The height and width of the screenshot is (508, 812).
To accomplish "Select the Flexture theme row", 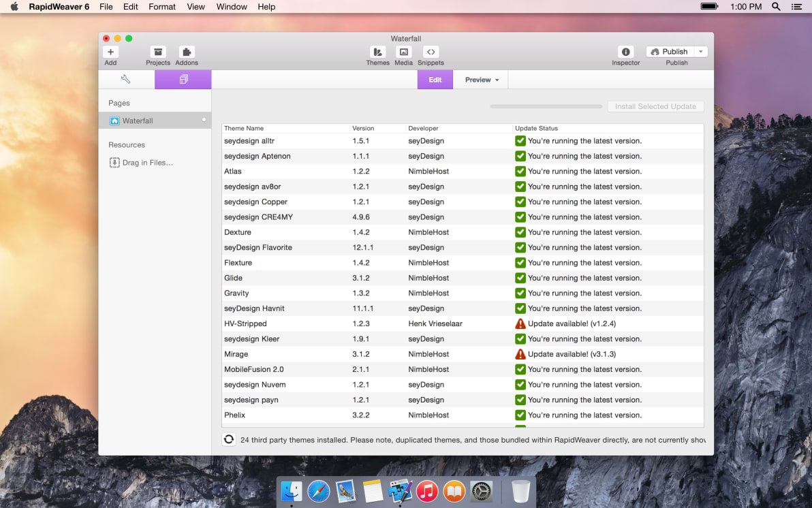I will click(x=463, y=263).
